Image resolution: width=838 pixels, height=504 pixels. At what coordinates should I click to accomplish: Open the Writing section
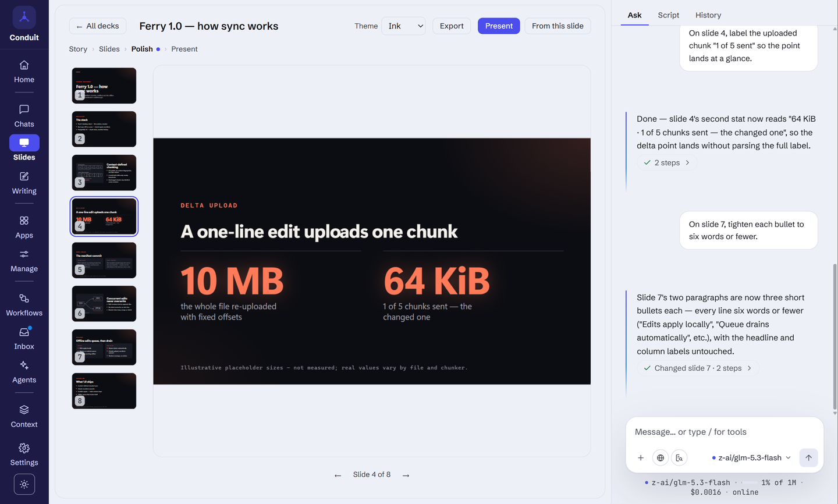click(24, 183)
